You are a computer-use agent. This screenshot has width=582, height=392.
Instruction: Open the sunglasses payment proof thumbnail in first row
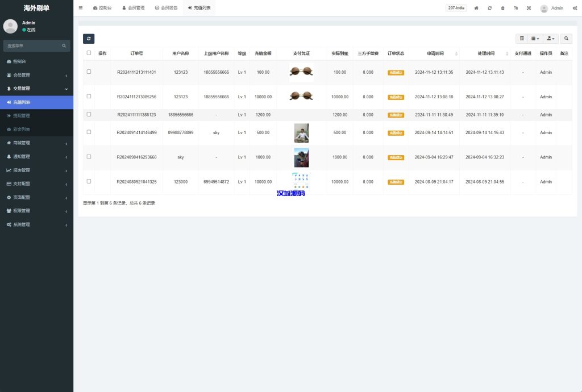(301, 72)
